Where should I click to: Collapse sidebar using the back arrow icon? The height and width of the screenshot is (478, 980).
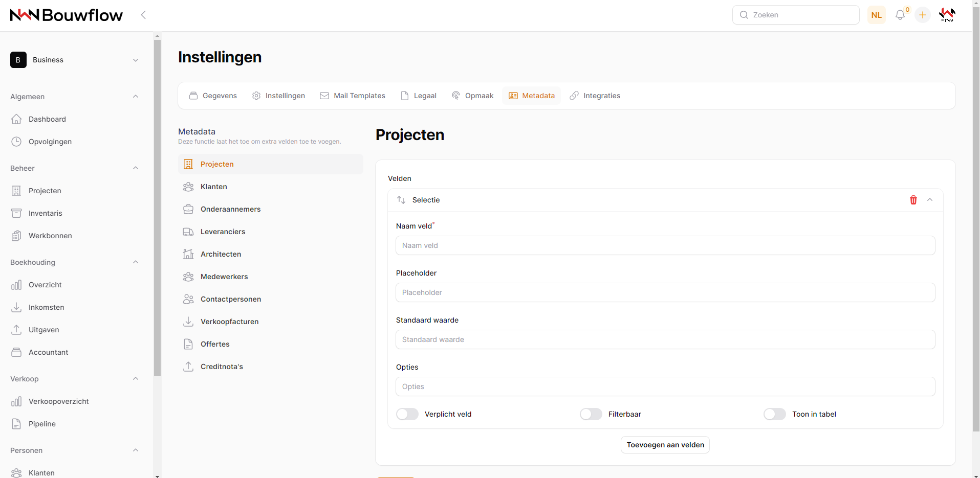pos(143,15)
